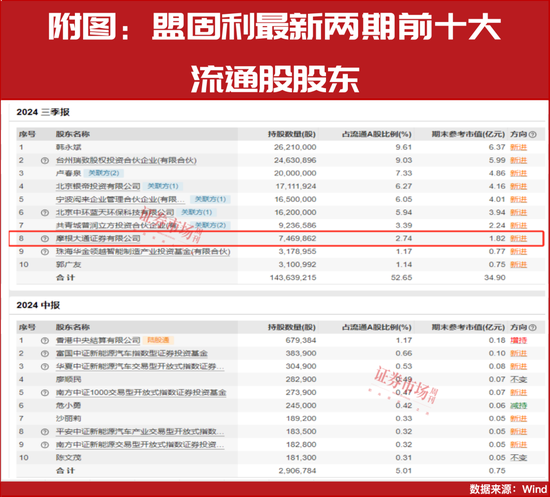550x497 pixels.
Task: Click total ratio 5.01 in 中报
Action: point(404,471)
